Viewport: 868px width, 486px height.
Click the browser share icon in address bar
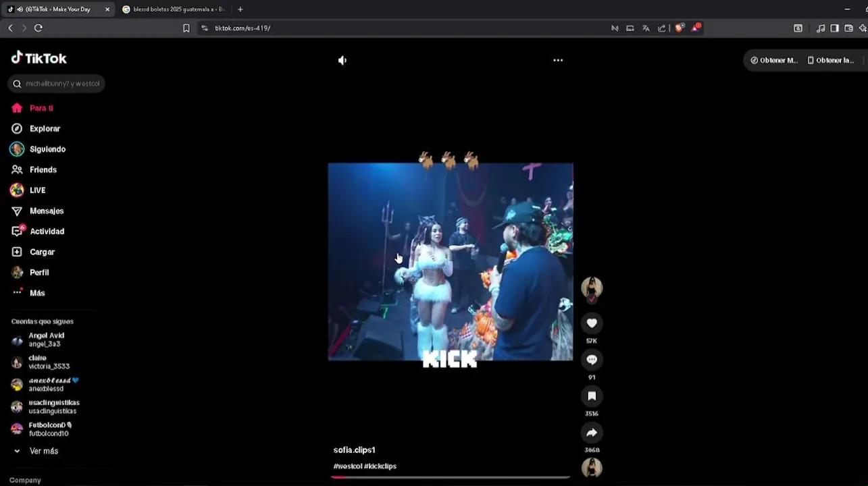coord(662,28)
